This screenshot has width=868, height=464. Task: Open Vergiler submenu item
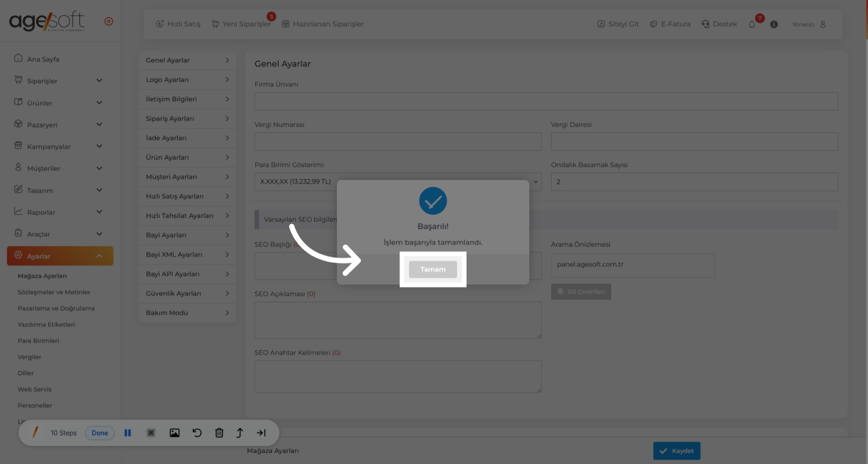pyautogui.click(x=29, y=357)
